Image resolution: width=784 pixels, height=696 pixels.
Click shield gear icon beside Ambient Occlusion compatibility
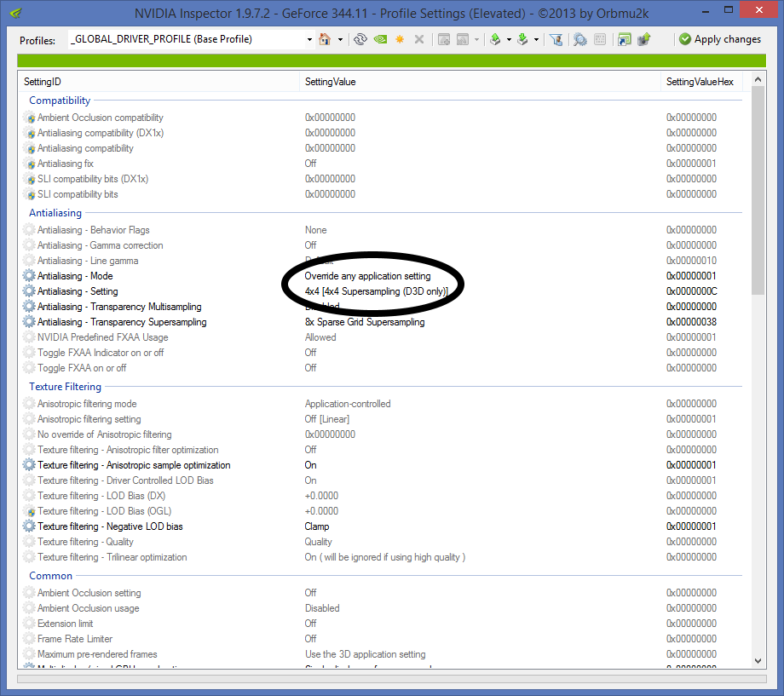tap(29, 118)
